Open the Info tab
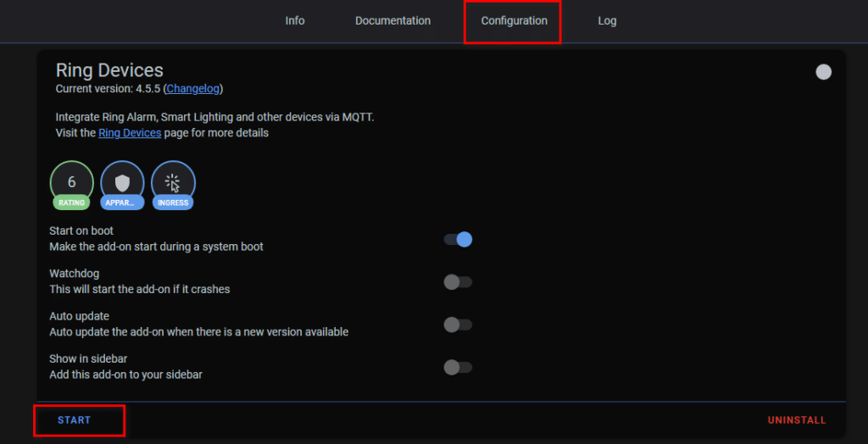This screenshot has width=868, height=444. (x=294, y=21)
